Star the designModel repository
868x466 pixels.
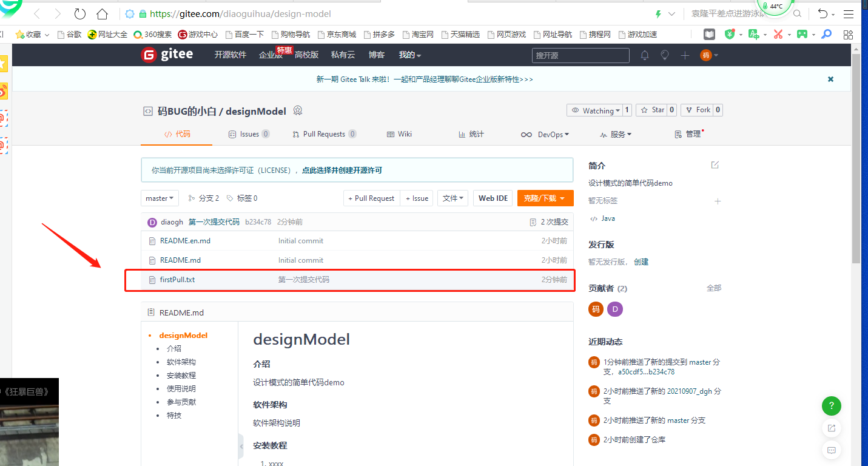[x=652, y=110]
